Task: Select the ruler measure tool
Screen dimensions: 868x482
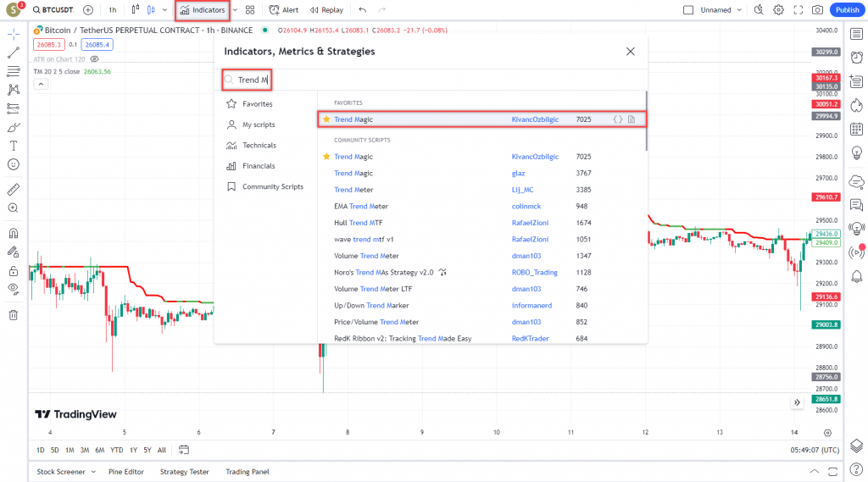Action: [14, 190]
